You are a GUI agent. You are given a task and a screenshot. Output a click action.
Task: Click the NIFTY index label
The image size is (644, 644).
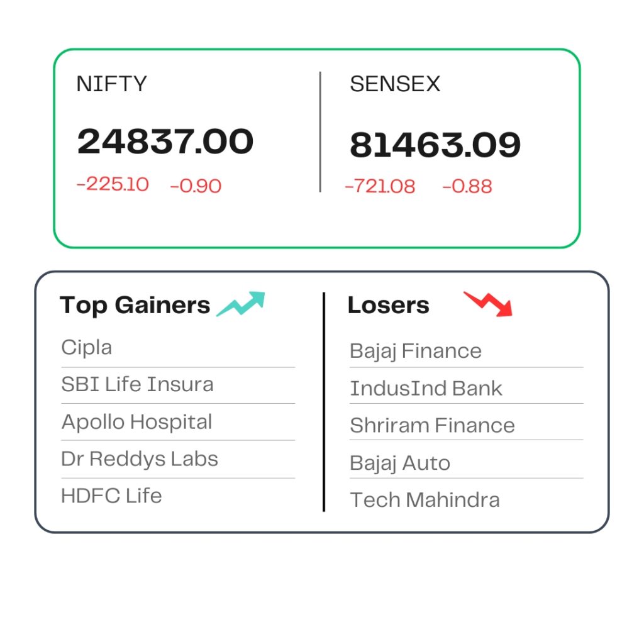coord(111,84)
